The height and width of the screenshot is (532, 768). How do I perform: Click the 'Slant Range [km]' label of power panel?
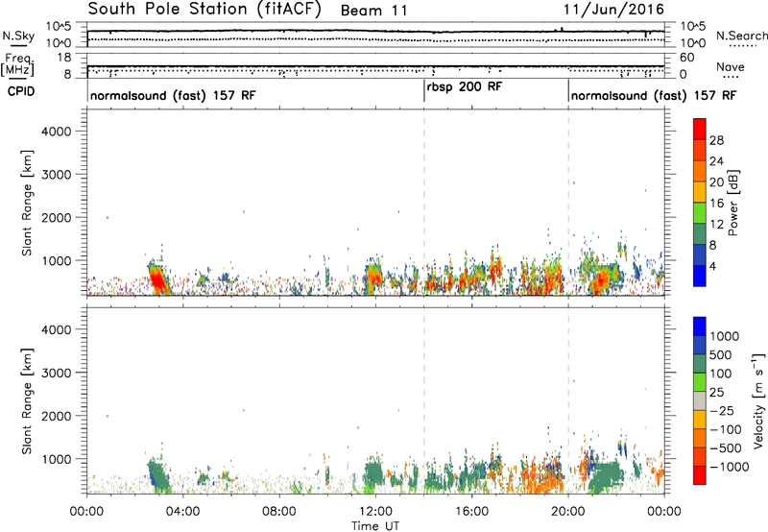coord(27,203)
